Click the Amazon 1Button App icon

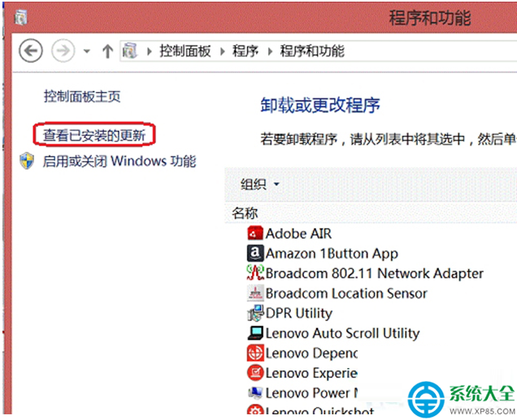[x=255, y=253]
